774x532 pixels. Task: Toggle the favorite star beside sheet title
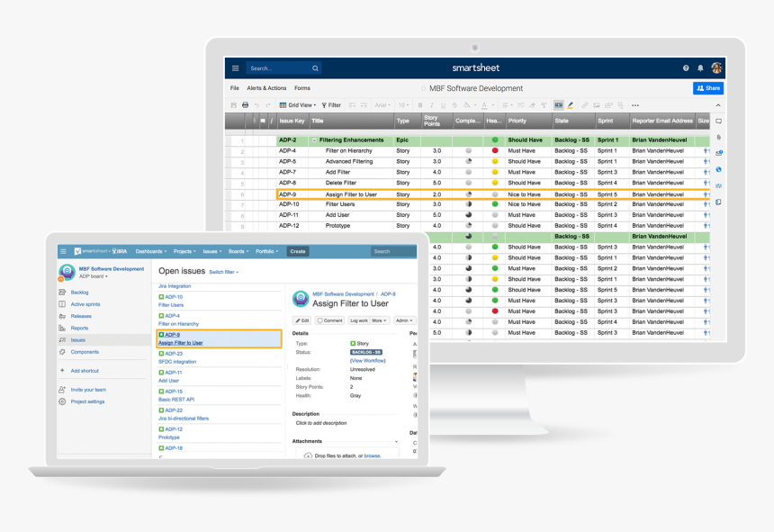[423, 88]
